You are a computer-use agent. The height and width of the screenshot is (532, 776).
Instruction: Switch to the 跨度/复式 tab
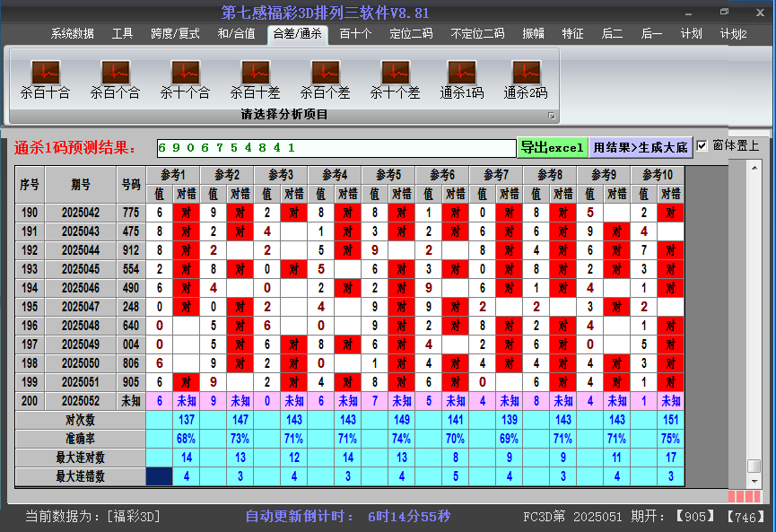[x=175, y=34]
